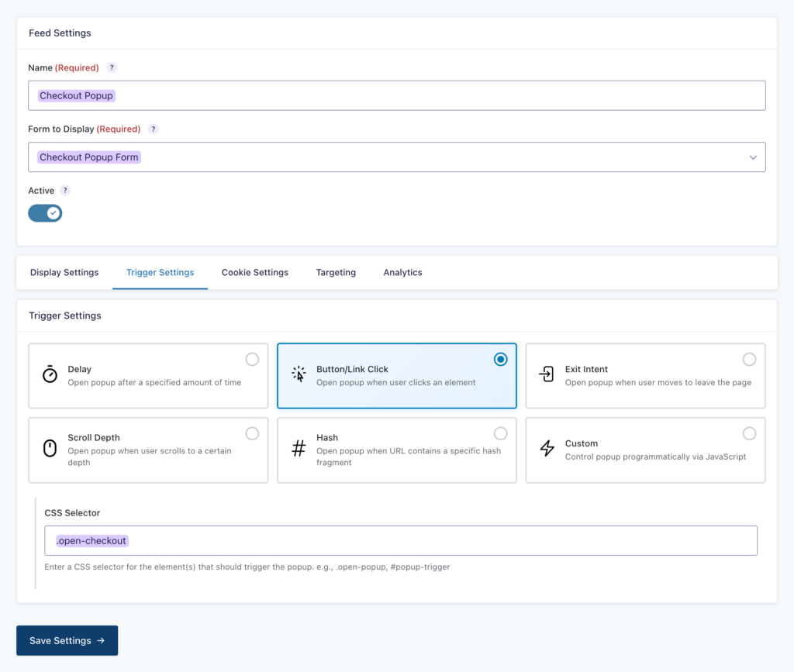Open the Form to Display dropdown
This screenshot has width=794, height=672.
[397, 157]
